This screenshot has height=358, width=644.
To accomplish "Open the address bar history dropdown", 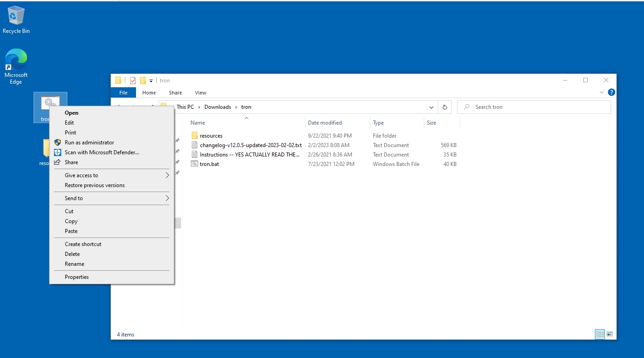I will 431,107.
